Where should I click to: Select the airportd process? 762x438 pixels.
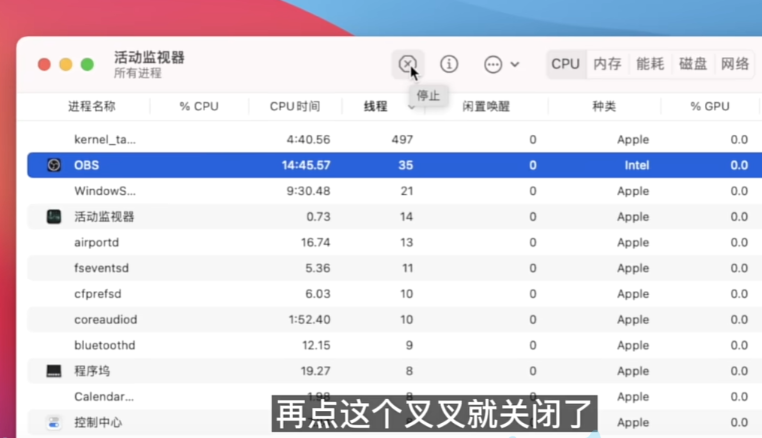point(96,243)
